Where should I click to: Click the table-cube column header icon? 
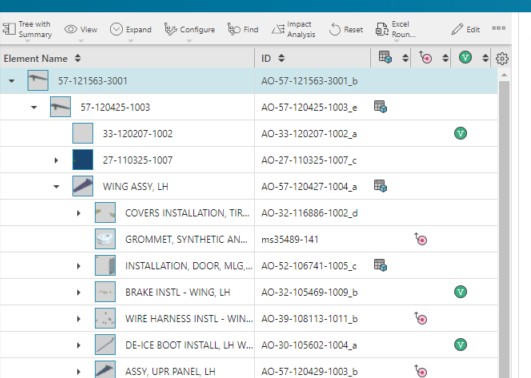[385, 57]
